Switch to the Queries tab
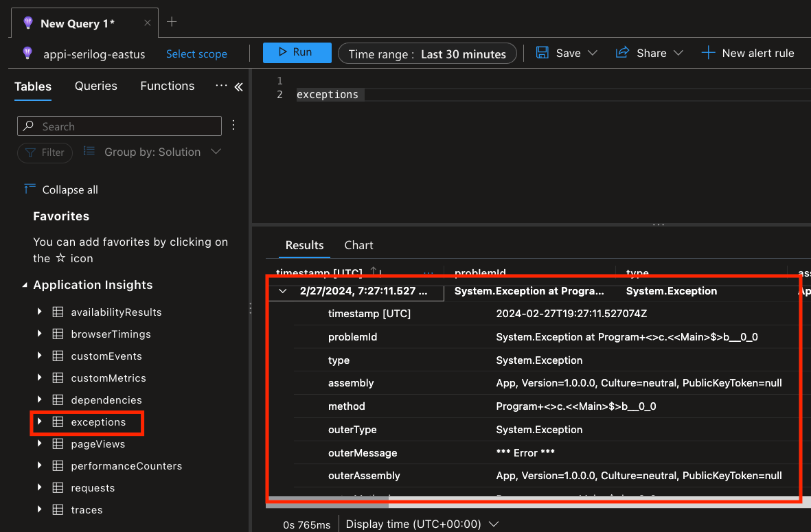 (95, 86)
